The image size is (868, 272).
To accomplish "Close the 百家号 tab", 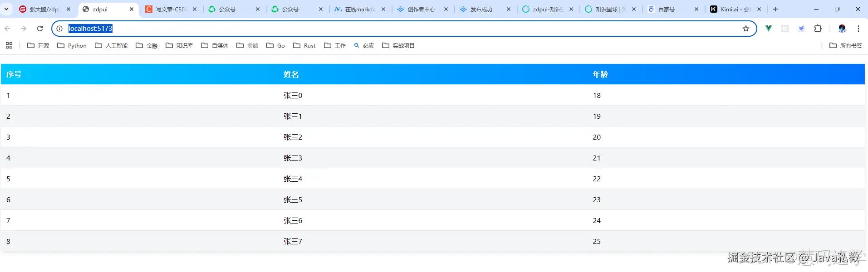I will (x=696, y=9).
